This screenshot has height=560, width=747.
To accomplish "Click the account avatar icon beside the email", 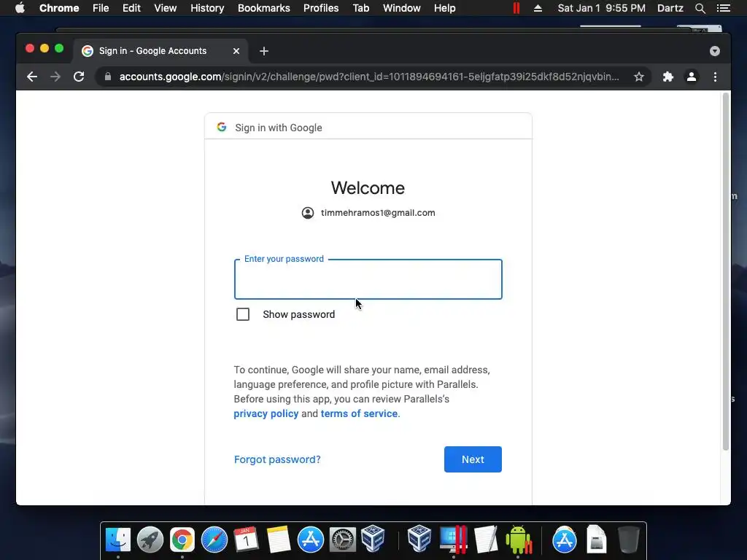I will tap(308, 213).
